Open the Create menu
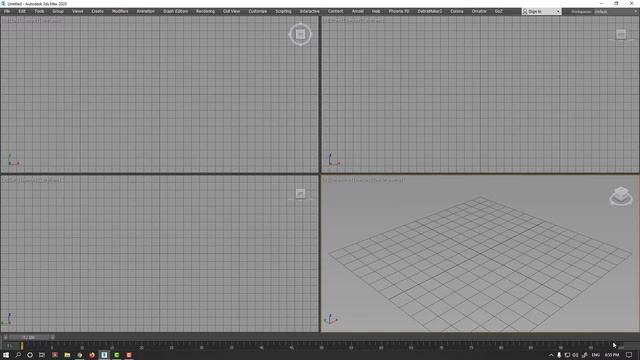 point(98,11)
